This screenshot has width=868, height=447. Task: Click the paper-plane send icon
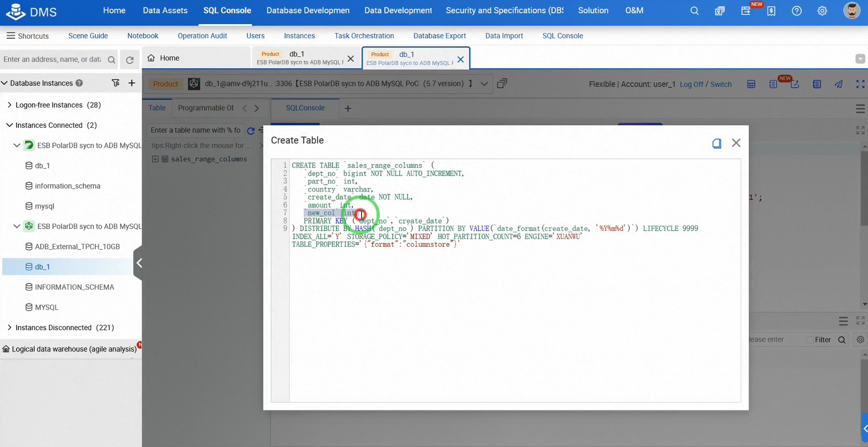coord(838,84)
